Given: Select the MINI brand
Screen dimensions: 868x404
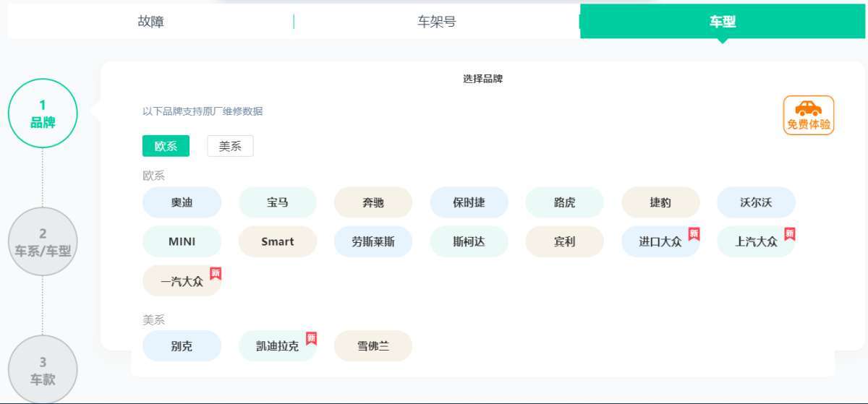Looking at the screenshot, I should [x=182, y=241].
